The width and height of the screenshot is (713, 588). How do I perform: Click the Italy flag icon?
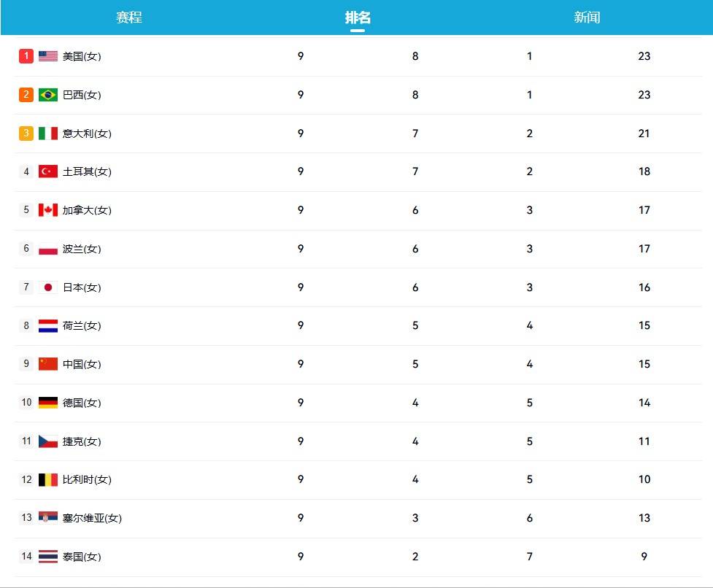coord(47,134)
